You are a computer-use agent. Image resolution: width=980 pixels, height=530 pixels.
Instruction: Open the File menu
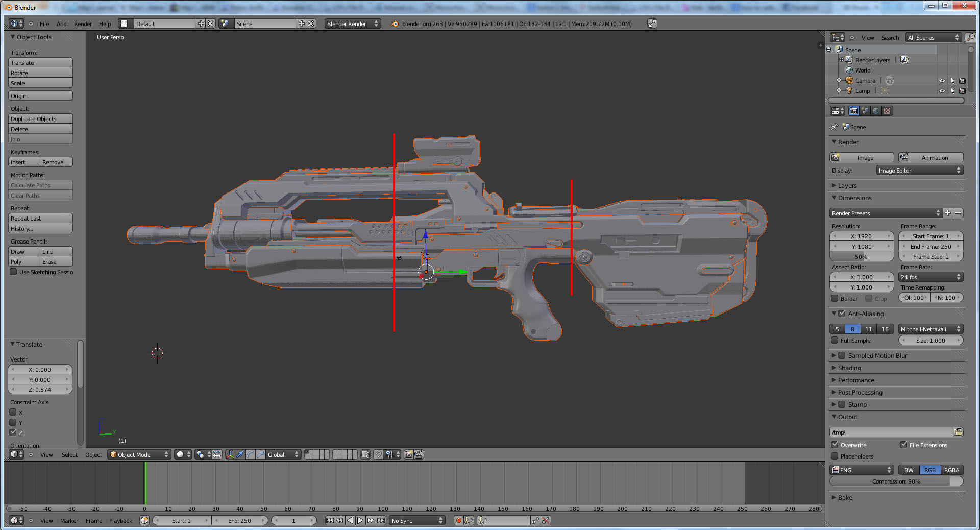tap(44, 23)
